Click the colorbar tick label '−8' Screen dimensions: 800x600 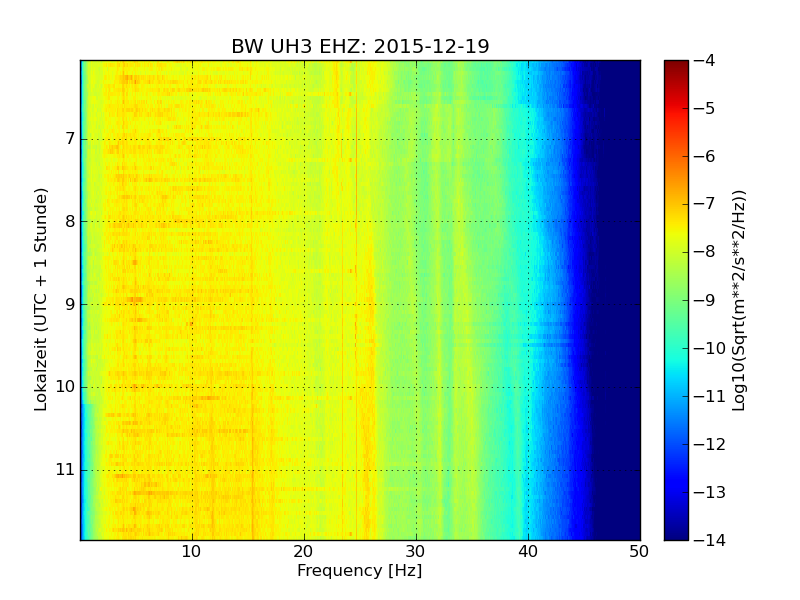point(705,252)
